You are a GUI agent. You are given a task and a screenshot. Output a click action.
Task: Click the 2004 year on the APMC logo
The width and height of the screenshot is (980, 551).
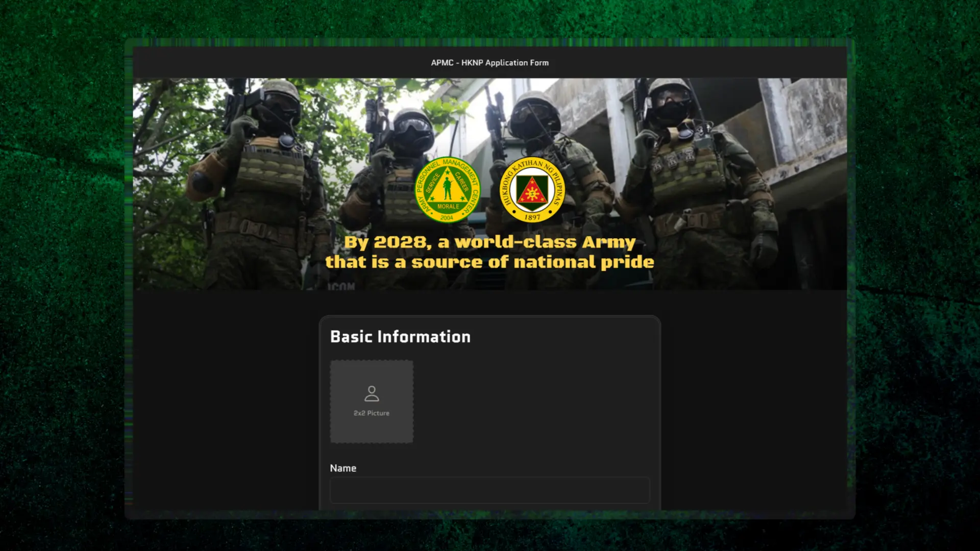click(x=447, y=218)
